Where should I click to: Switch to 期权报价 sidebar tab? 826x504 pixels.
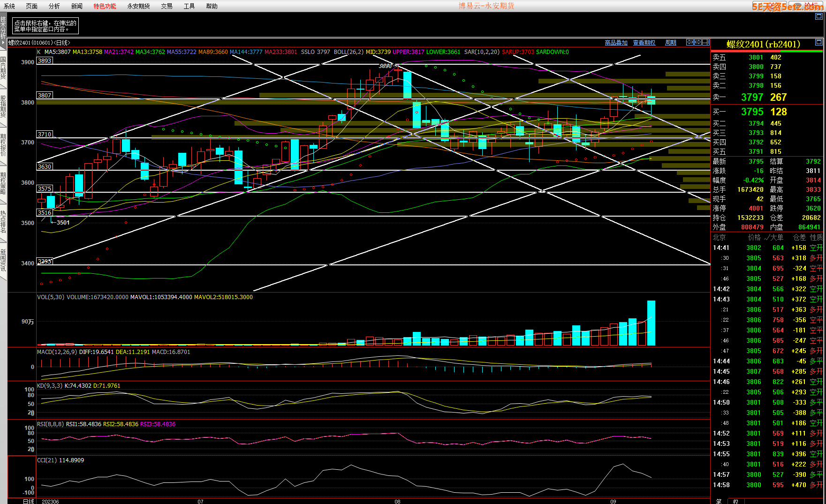(3, 145)
